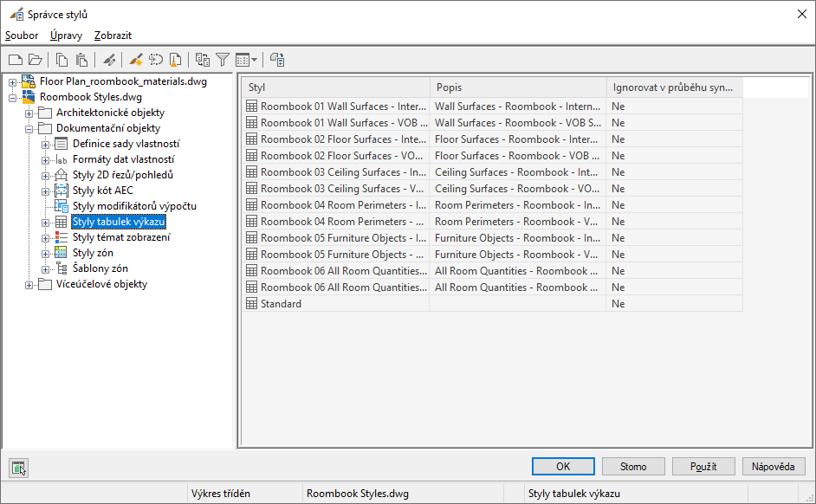Expand the Floor Plan_roombook_materials.dwg node
This screenshot has height=504, width=816.
(x=12, y=82)
